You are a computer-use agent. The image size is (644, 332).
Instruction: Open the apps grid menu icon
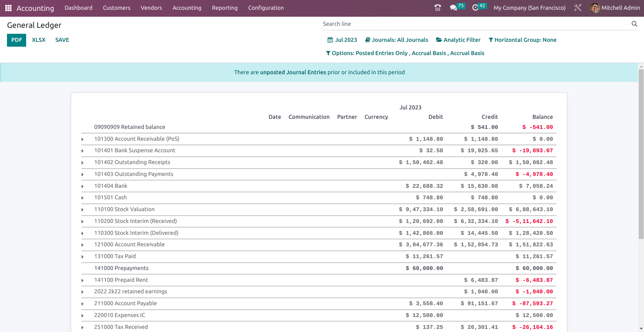coord(8,8)
